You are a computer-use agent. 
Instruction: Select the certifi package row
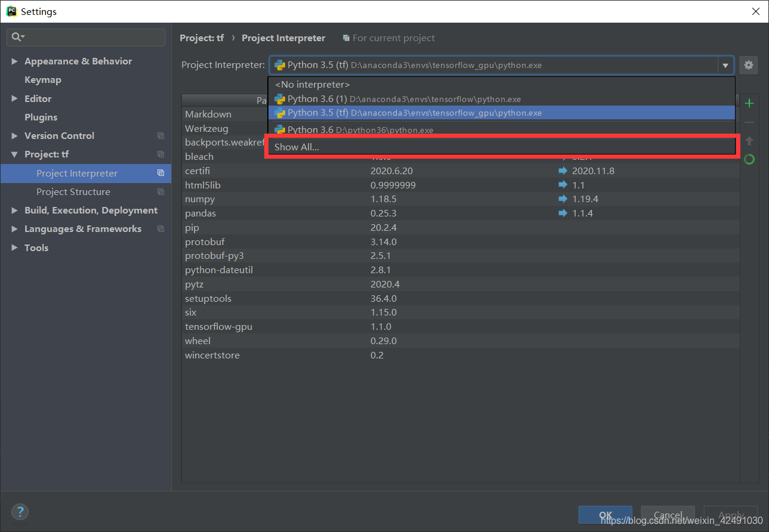pos(461,171)
